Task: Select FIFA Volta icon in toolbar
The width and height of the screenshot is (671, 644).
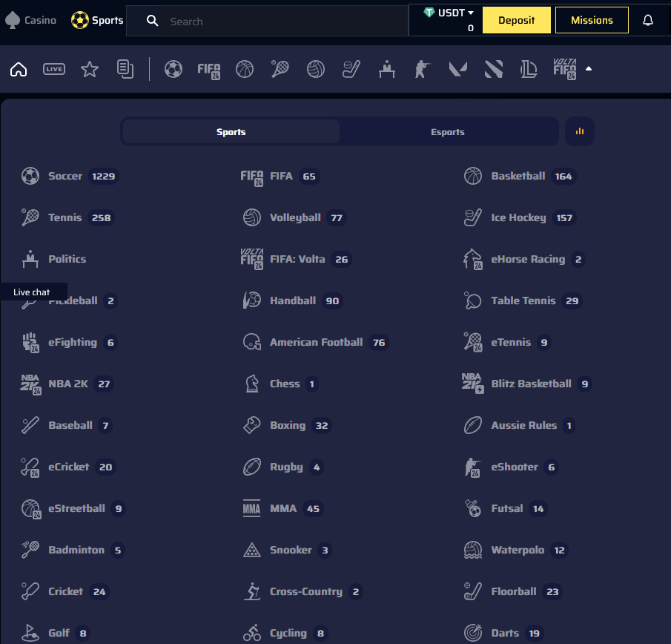Action: pyautogui.click(x=565, y=69)
